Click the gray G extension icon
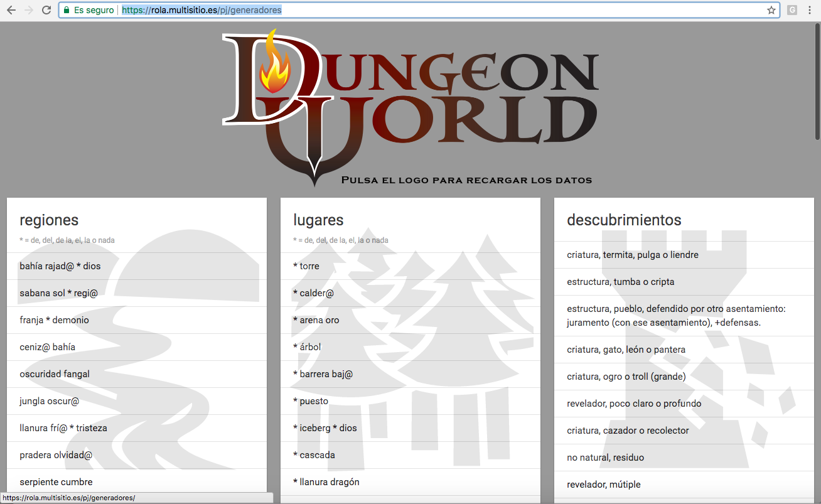 point(792,10)
